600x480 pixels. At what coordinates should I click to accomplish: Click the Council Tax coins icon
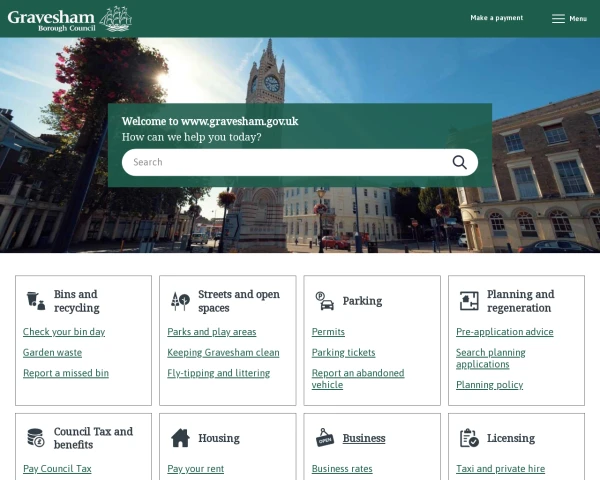[x=36, y=438]
